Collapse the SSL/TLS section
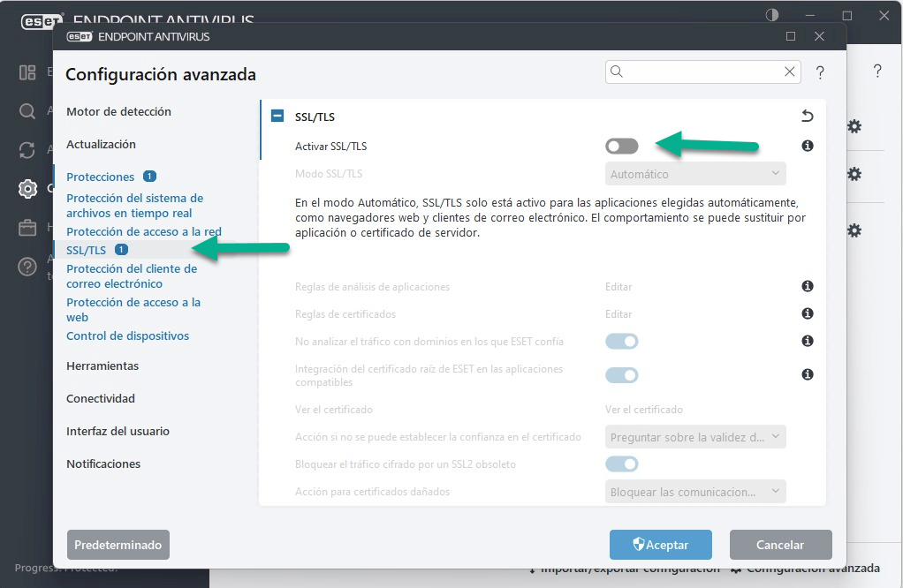Viewport: 903px width, 588px height. point(277,116)
